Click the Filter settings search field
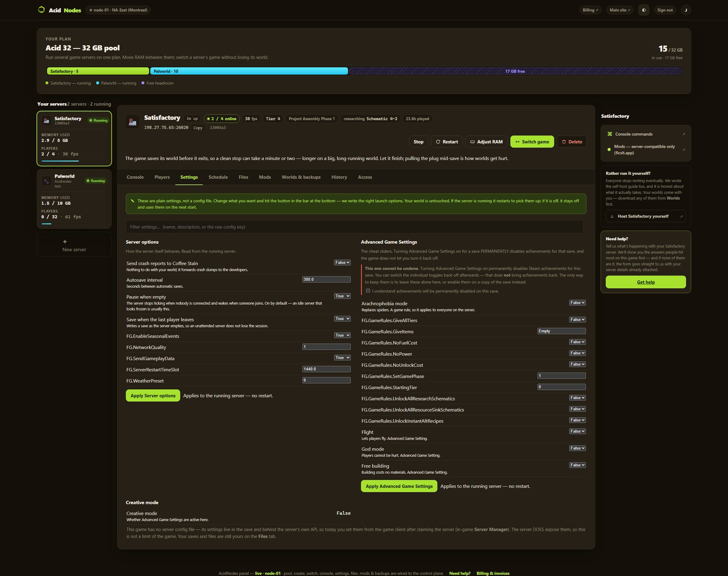This screenshot has height=576, width=728. point(354,227)
